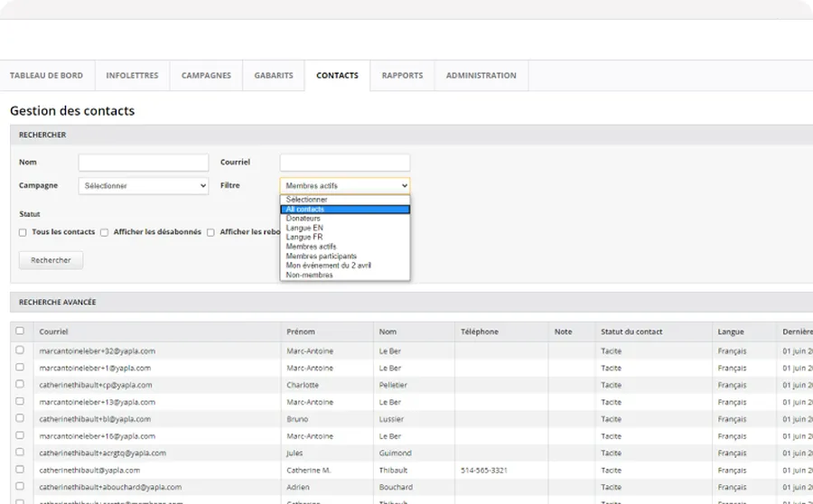
Task: Select 'Mon événement du 2 avril' option
Action: (x=328, y=266)
